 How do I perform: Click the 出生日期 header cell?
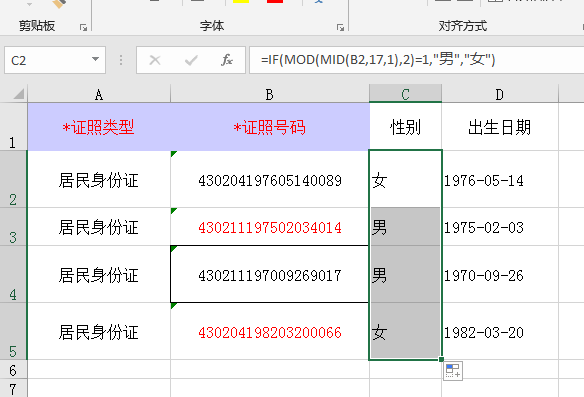[x=500, y=127]
